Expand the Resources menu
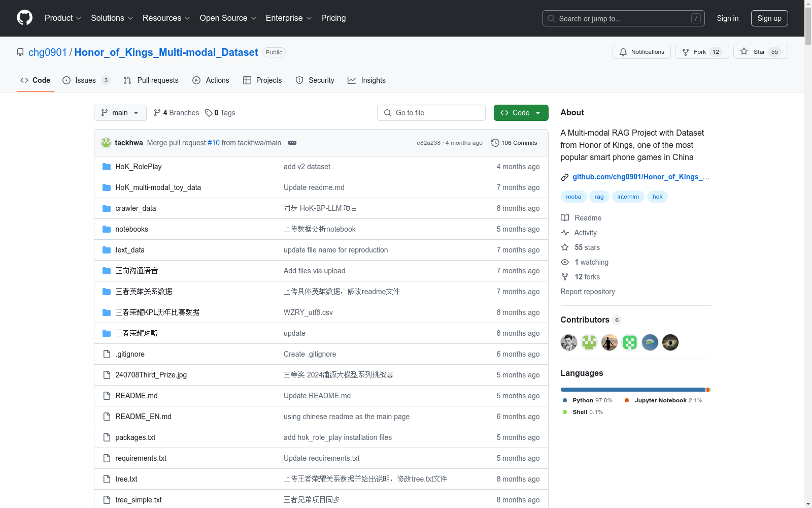The image size is (812, 508). (x=166, y=18)
